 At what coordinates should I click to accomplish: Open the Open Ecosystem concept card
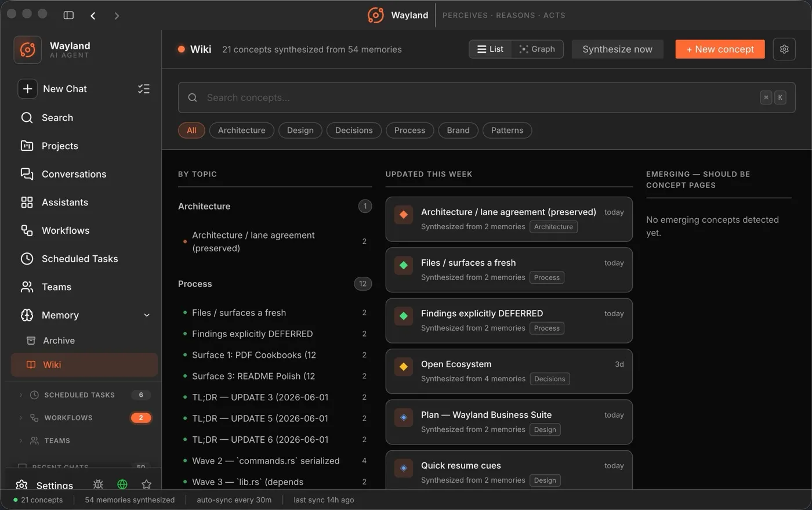pos(509,371)
